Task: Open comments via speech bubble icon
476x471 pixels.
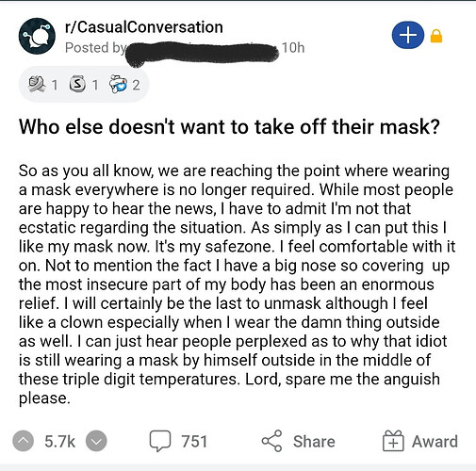Action: [160, 441]
